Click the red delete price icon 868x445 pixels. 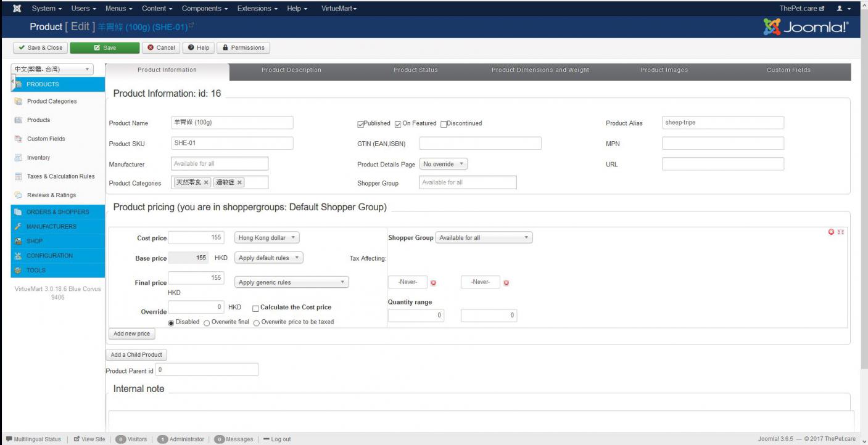point(831,232)
